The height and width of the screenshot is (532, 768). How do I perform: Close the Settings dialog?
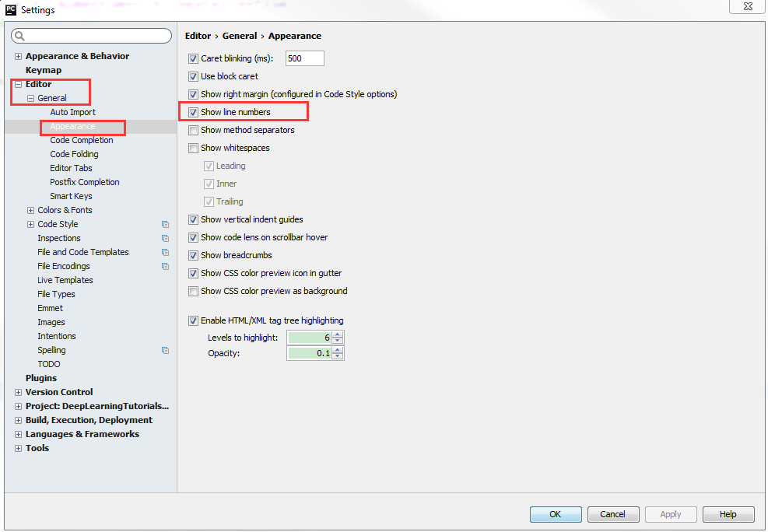748,6
